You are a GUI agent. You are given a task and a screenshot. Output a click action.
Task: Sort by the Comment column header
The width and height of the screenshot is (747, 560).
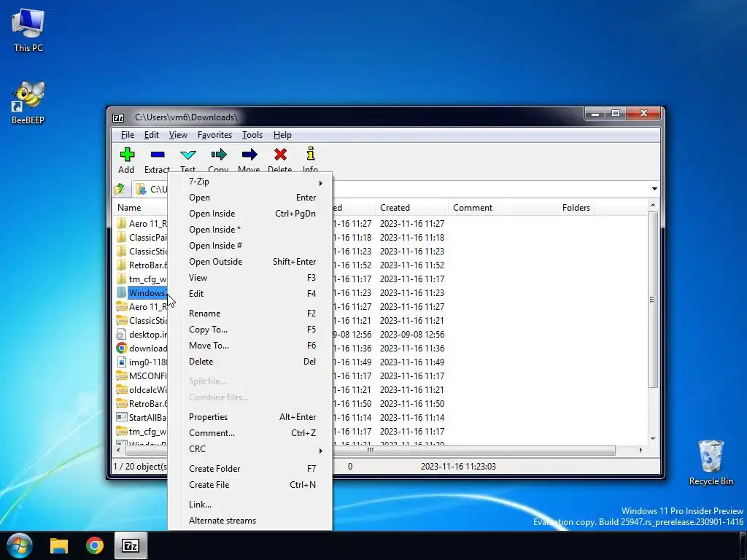484,208
